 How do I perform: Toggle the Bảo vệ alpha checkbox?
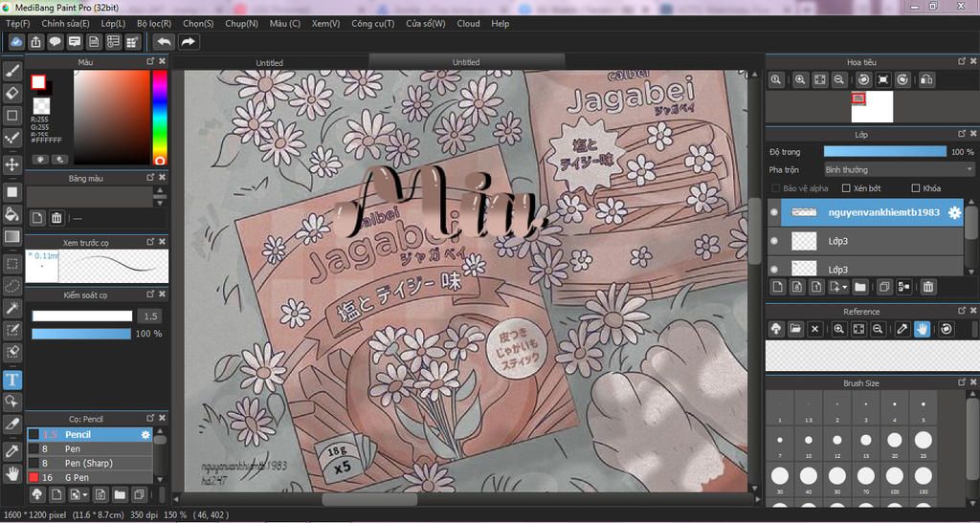tap(775, 188)
